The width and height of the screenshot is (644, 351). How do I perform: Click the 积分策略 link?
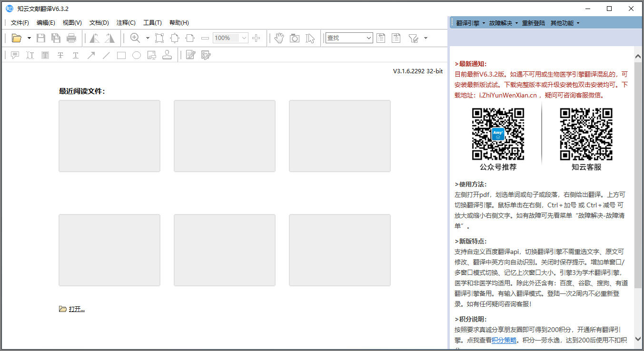[x=504, y=340]
